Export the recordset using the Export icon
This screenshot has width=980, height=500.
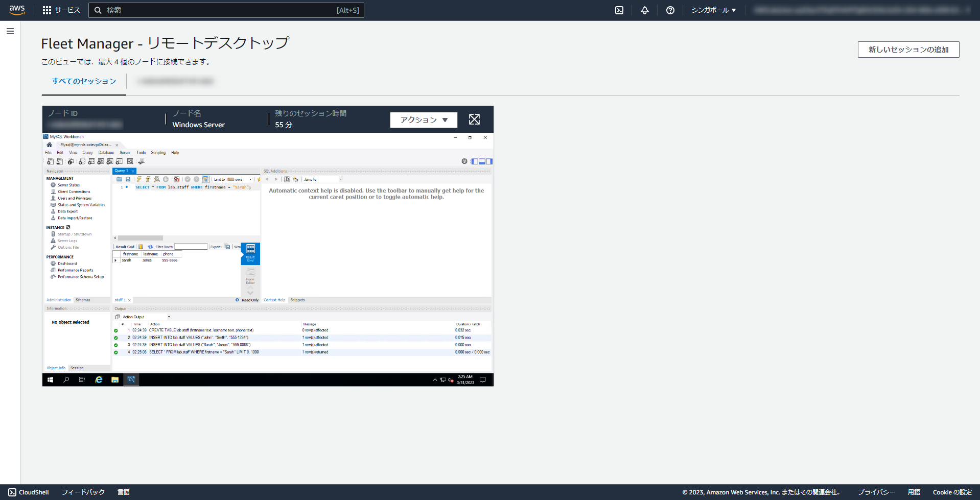(x=227, y=247)
